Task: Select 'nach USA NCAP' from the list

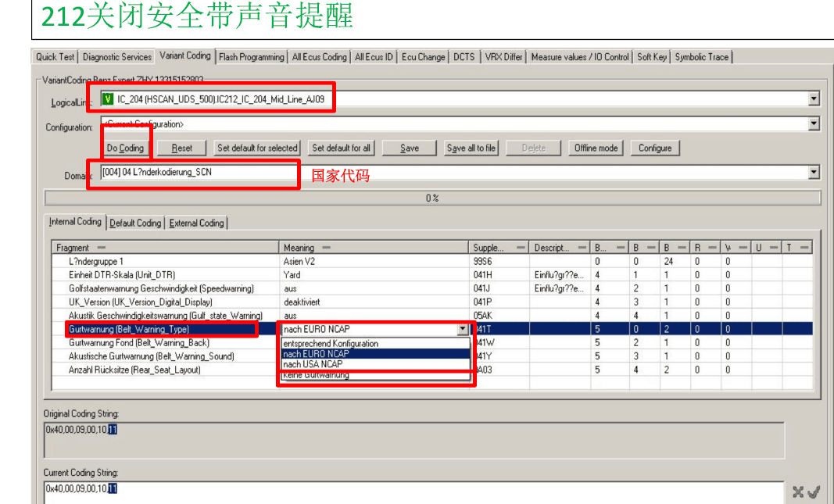Action: coord(313,364)
